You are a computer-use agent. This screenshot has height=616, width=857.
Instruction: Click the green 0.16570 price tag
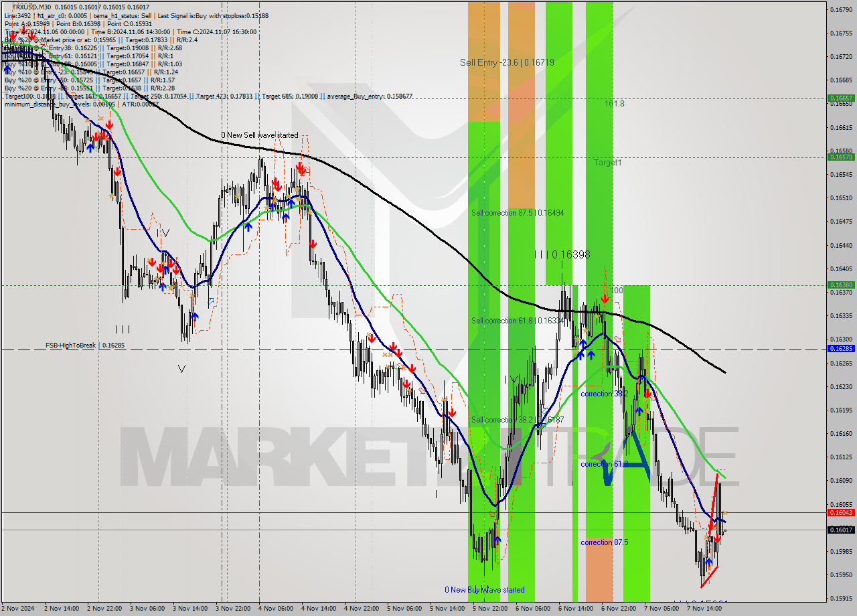pyautogui.click(x=842, y=157)
